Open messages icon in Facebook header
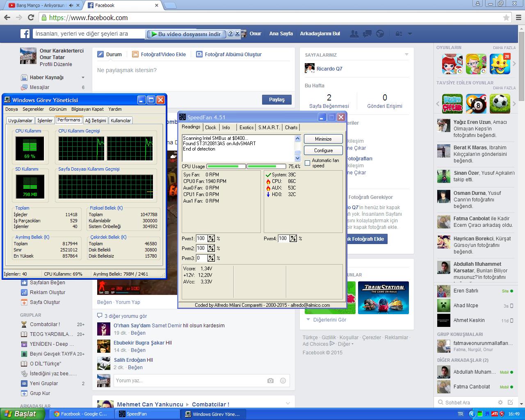 point(367,34)
